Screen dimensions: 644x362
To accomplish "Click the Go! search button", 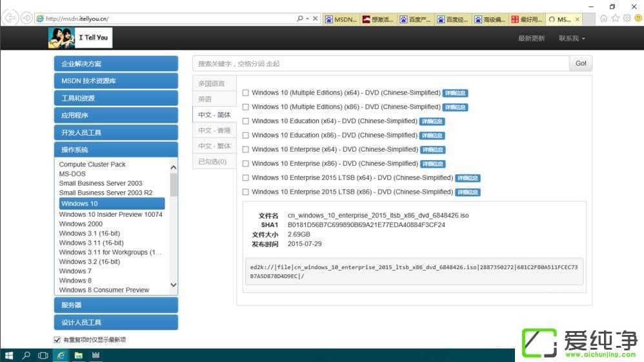I will tap(581, 63).
